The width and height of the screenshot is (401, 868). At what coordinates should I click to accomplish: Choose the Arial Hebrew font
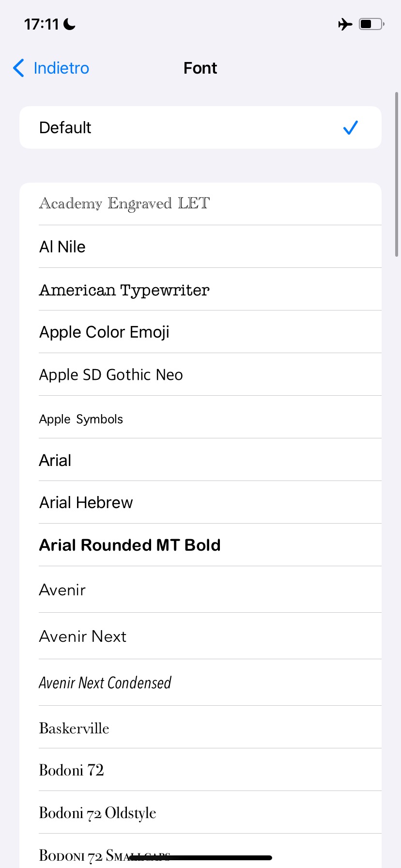(x=86, y=502)
